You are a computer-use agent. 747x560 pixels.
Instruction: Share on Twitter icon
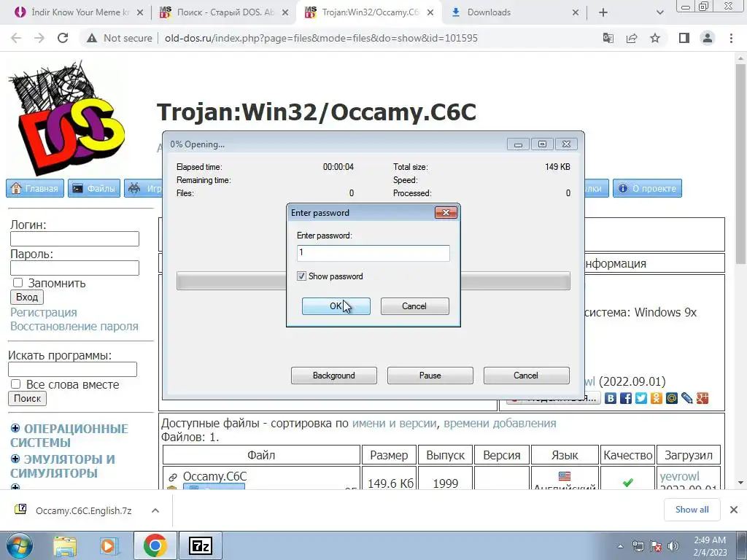click(x=640, y=398)
